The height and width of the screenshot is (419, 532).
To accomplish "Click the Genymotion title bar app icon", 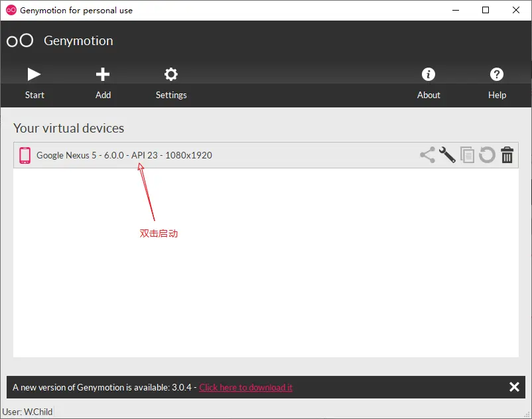I will (x=11, y=10).
